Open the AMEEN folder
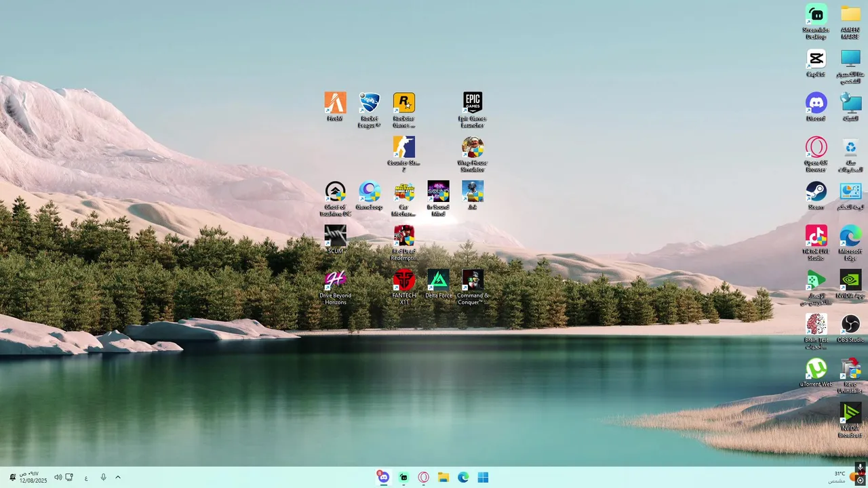Image resolution: width=868 pixels, height=488 pixels. coord(850,21)
